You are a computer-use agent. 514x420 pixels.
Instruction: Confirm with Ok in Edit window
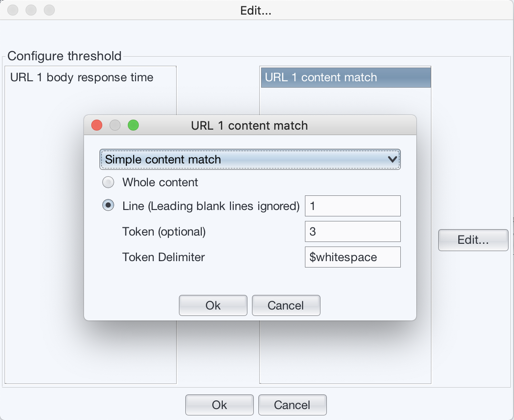[x=219, y=404]
